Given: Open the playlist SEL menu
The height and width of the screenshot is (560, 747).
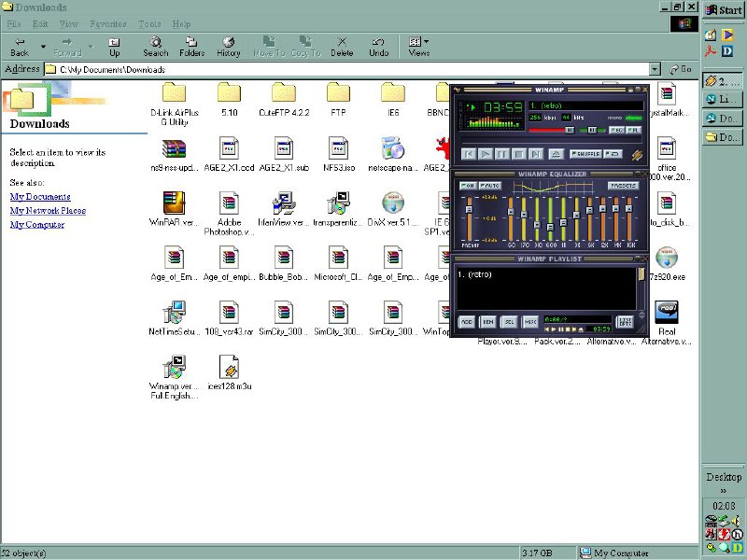Looking at the screenshot, I should 509,322.
